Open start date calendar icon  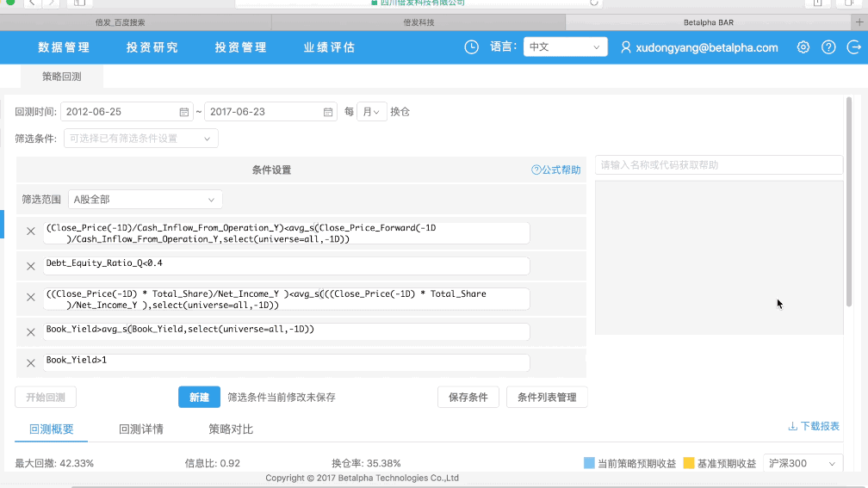tap(183, 112)
